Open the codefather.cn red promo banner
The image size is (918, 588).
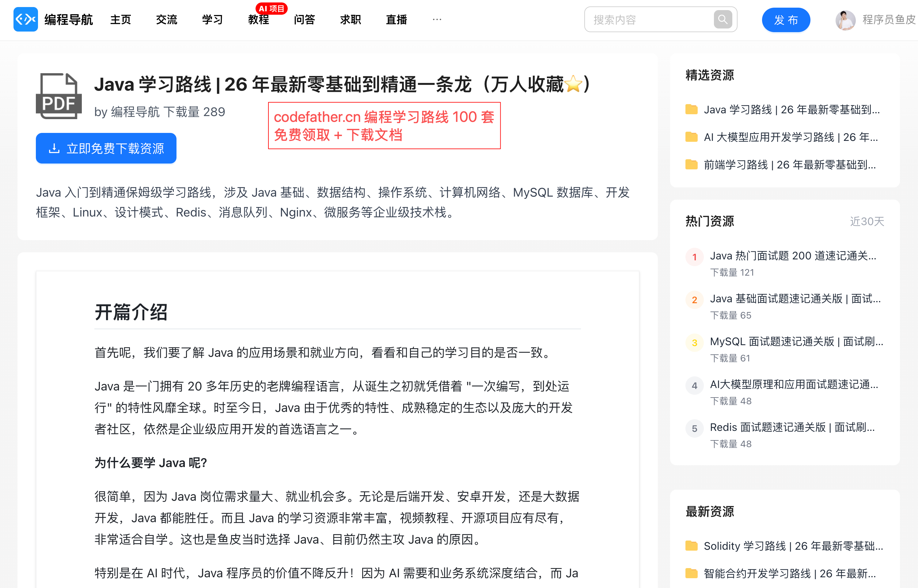(384, 126)
